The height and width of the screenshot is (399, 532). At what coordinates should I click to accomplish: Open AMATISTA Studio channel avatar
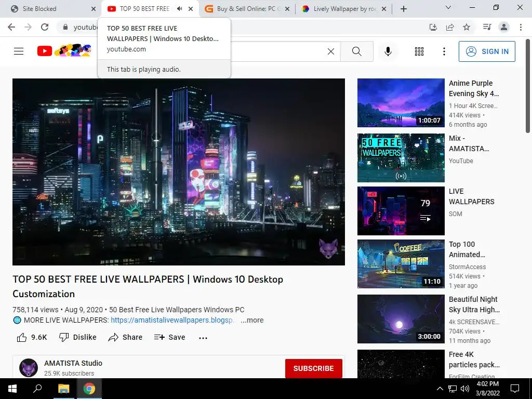[x=29, y=368]
